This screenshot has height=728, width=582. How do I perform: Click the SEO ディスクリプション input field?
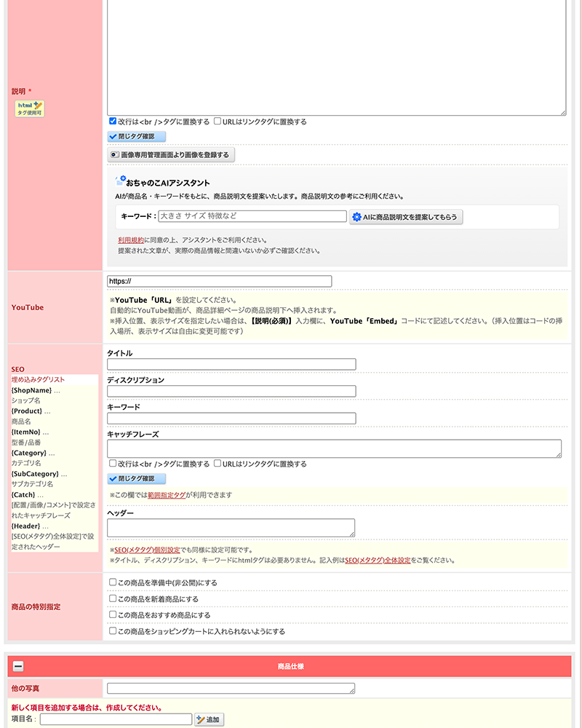pos(231,392)
